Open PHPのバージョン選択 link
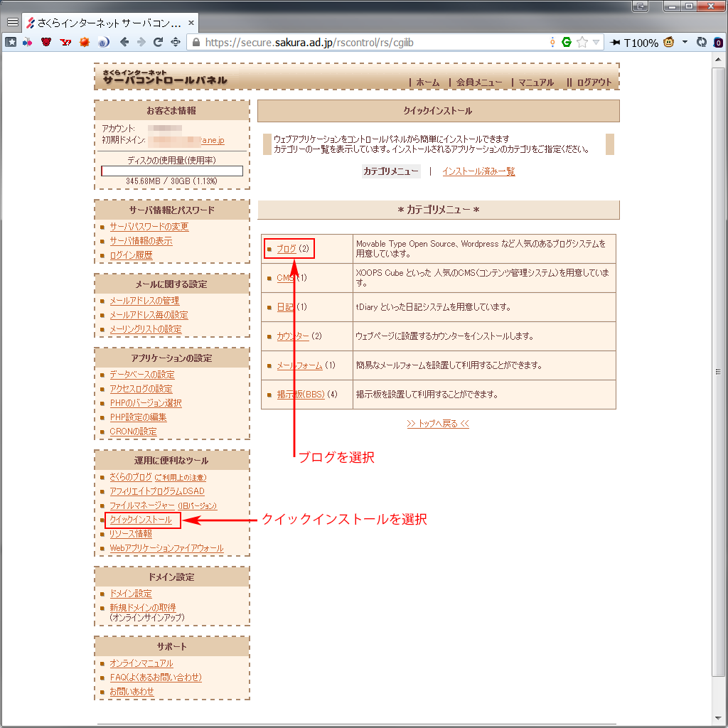This screenshot has width=728, height=728. coord(145,403)
